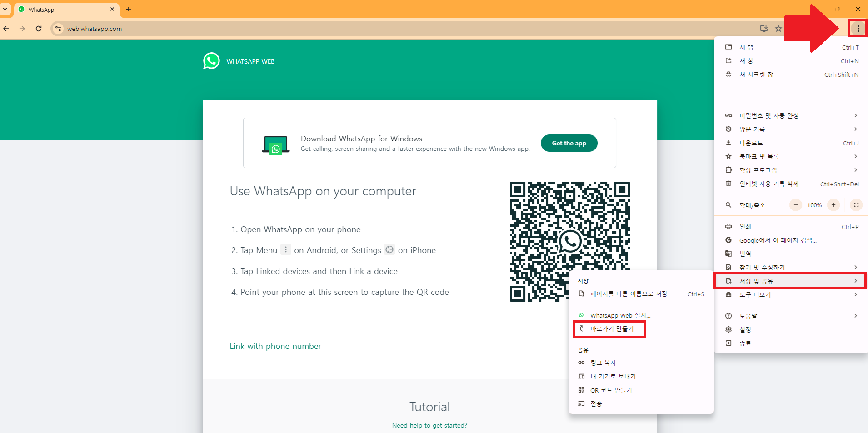
Task: Expand 확장 프로그램 submenu
Action: tap(791, 170)
